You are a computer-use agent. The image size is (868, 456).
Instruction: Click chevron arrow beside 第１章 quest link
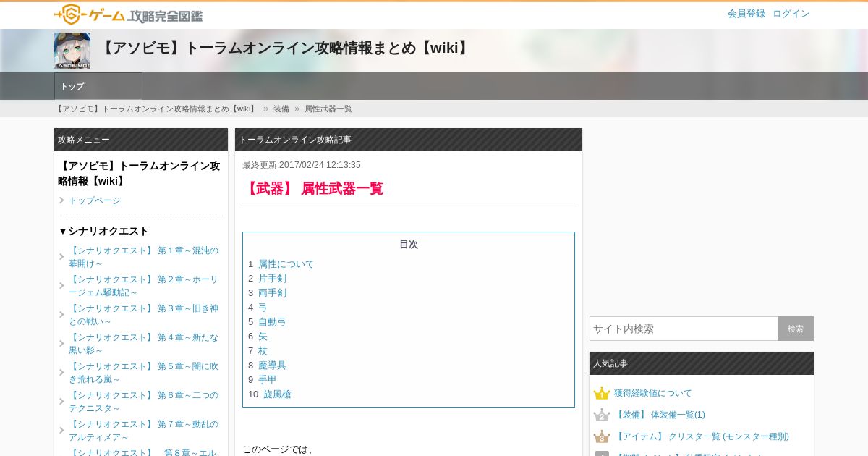click(x=61, y=257)
